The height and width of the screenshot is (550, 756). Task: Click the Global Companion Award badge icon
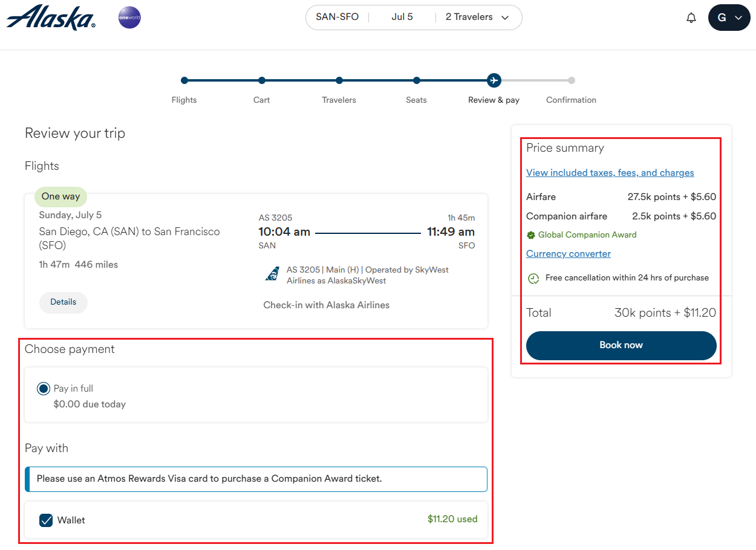(x=530, y=235)
